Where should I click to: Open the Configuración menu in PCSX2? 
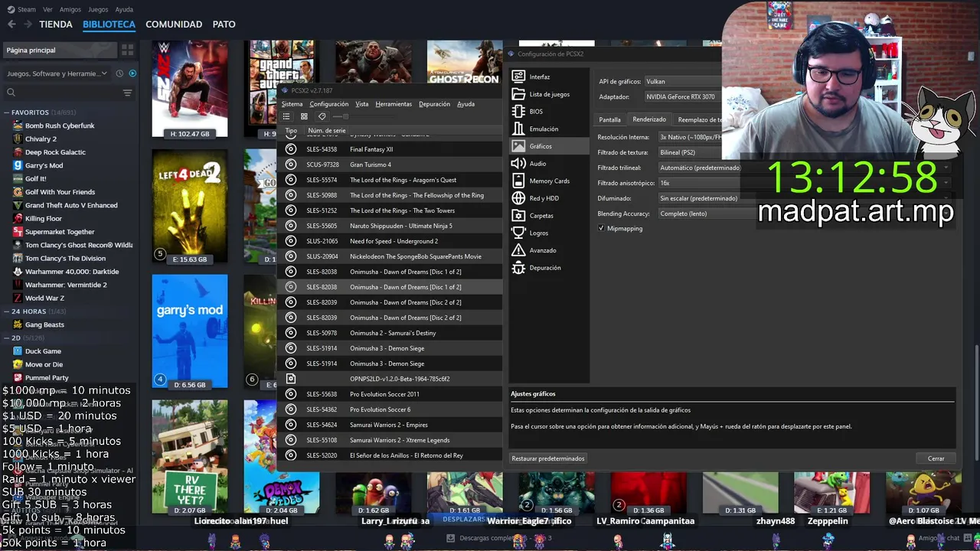pyautogui.click(x=329, y=104)
